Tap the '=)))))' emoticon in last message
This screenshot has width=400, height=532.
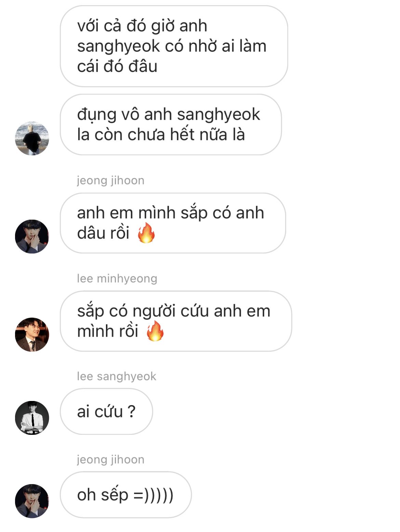(x=154, y=495)
